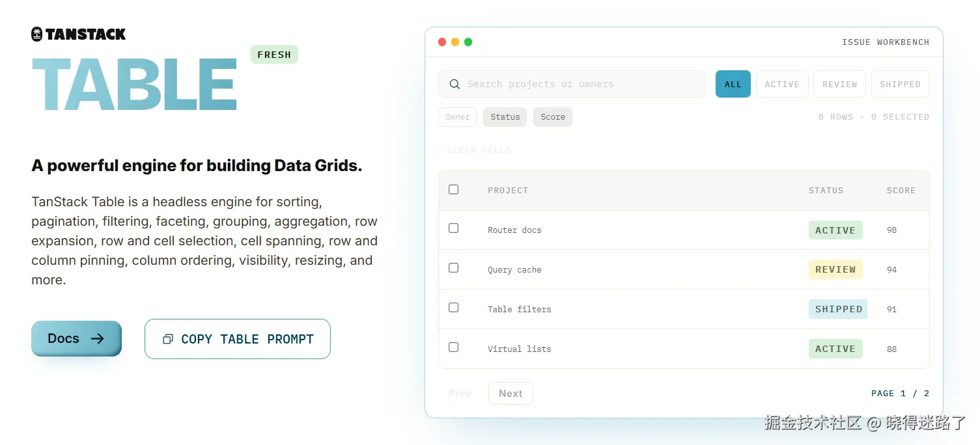Image resolution: width=980 pixels, height=445 pixels.
Task: Toggle the Owner column chip
Action: (x=458, y=117)
